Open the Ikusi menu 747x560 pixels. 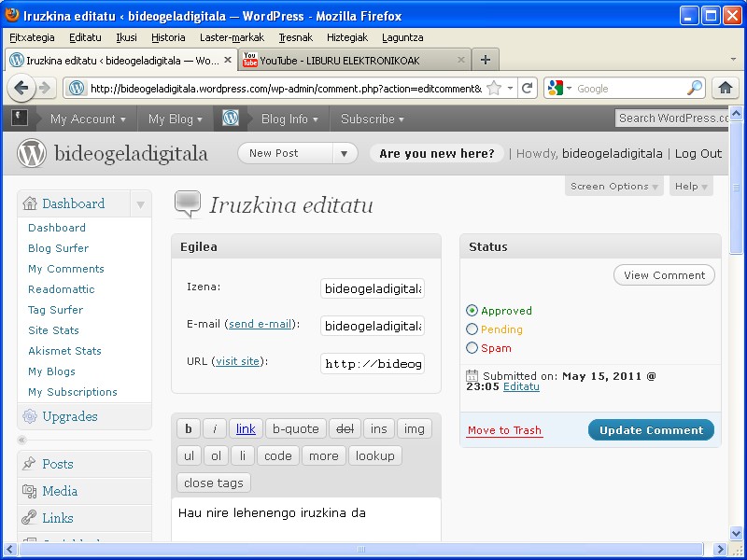(x=126, y=37)
